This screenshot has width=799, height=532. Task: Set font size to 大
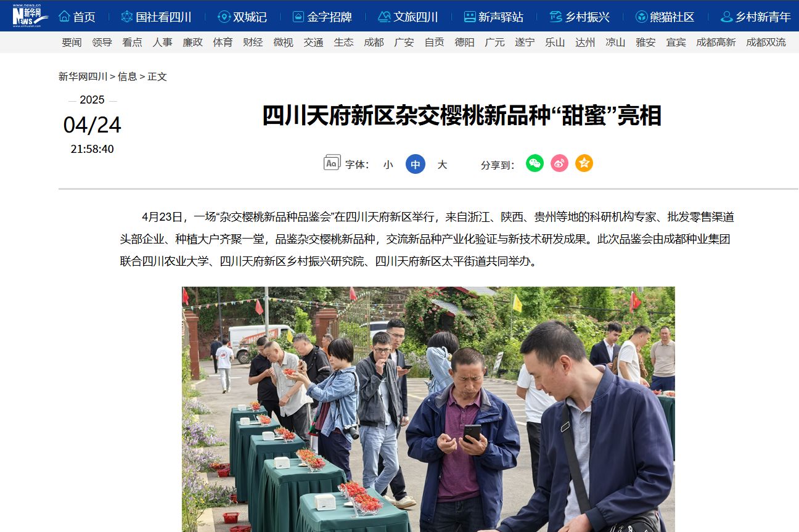pyautogui.click(x=442, y=165)
